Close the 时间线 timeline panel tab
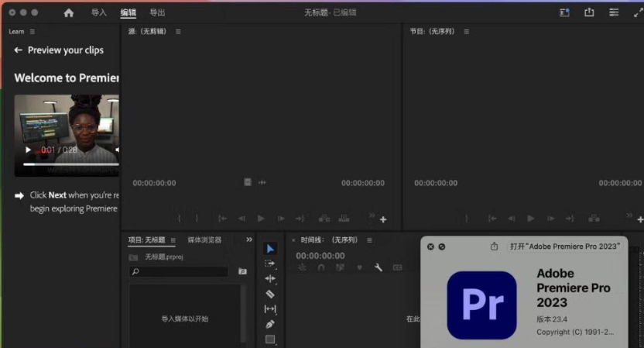 tap(293, 240)
